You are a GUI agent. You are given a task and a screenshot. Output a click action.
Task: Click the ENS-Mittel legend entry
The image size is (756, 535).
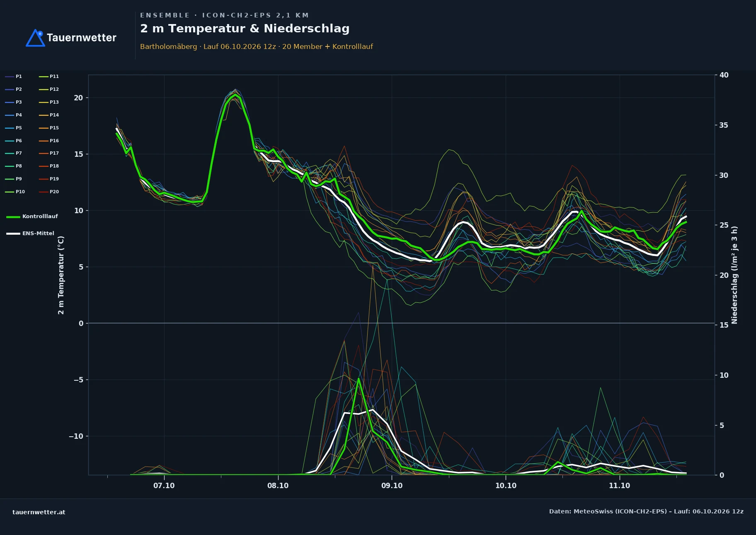pos(30,233)
